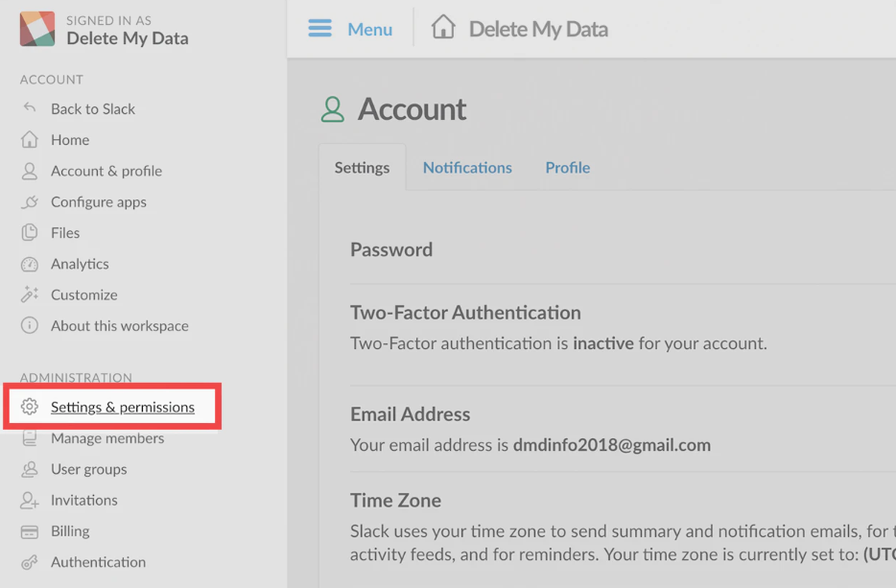This screenshot has width=896, height=588.
Task: Click the Account & profile person icon
Action: coord(30,171)
